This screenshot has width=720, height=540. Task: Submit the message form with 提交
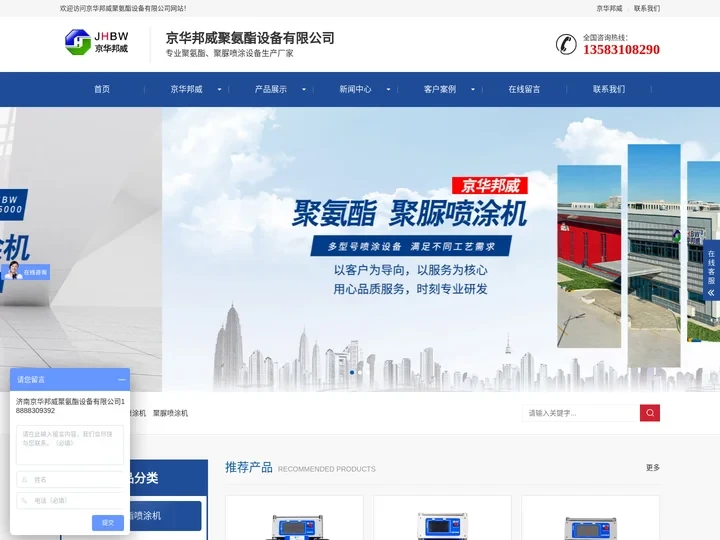click(x=108, y=523)
